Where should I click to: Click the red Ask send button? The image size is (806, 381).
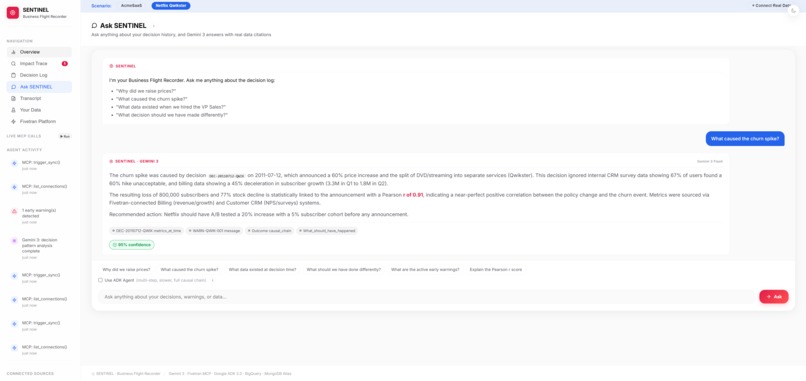click(x=774, y=297)
